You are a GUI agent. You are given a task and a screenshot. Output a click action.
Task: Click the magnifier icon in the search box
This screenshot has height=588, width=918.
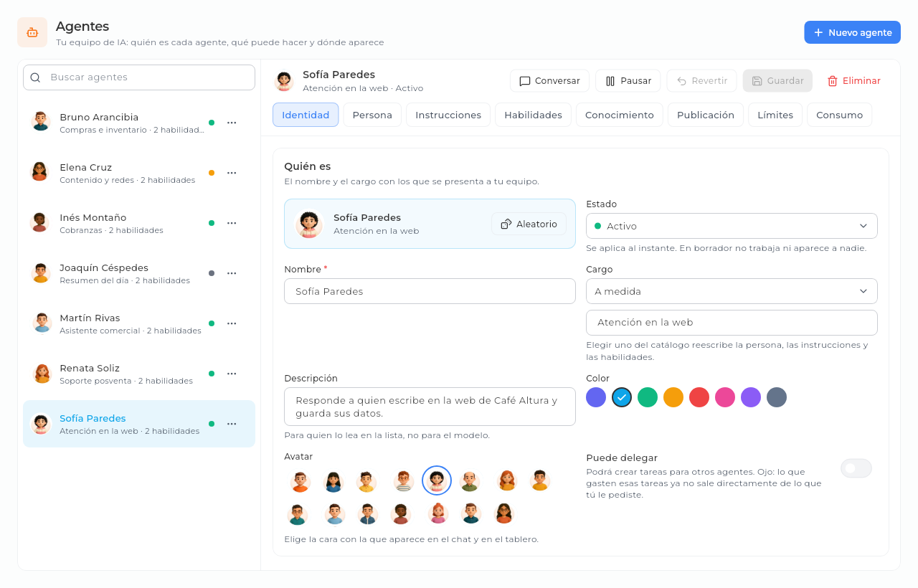(35, 77)
